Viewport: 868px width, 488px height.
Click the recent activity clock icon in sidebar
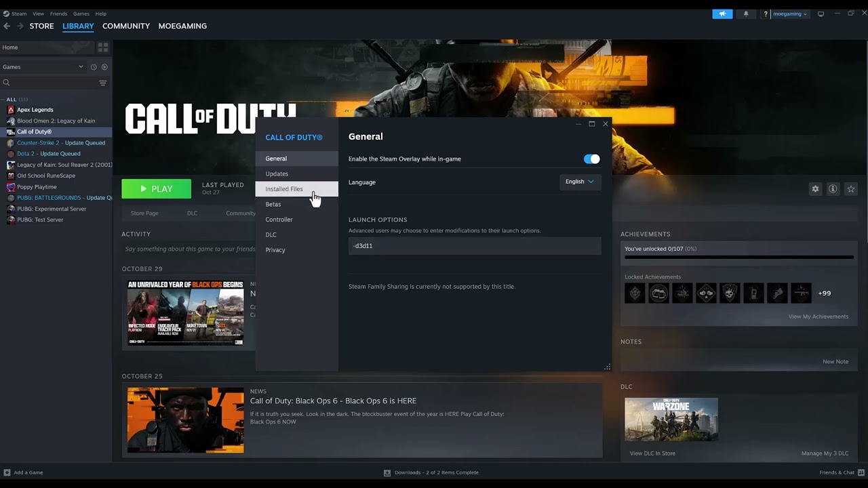coord(94,67)
